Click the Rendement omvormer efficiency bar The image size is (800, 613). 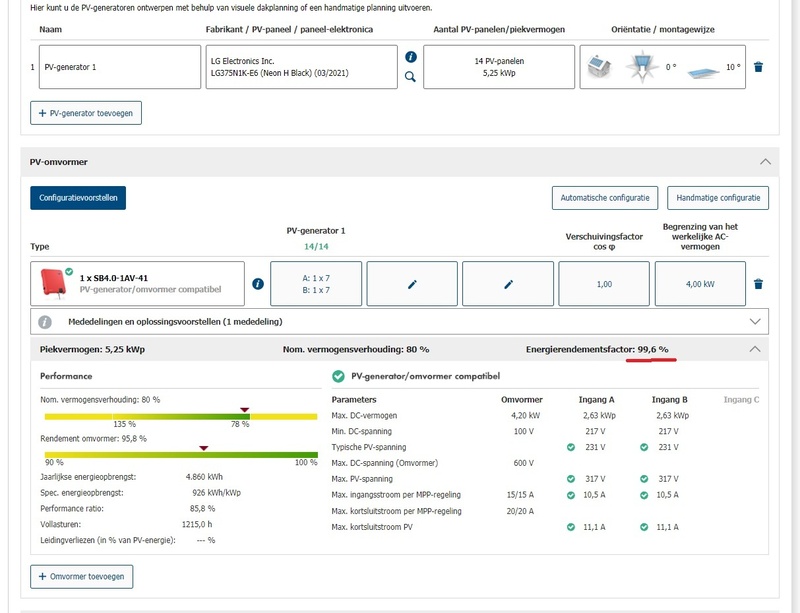182,455
